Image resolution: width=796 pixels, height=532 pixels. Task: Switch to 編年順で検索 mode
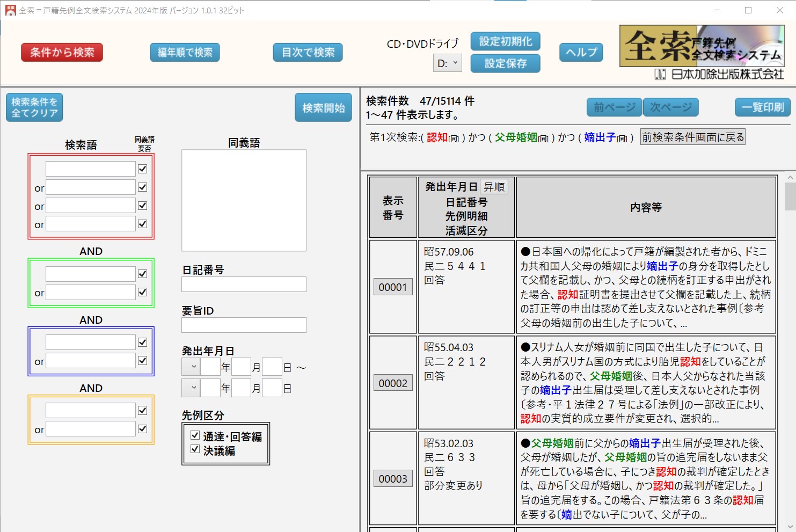[185, 52]
